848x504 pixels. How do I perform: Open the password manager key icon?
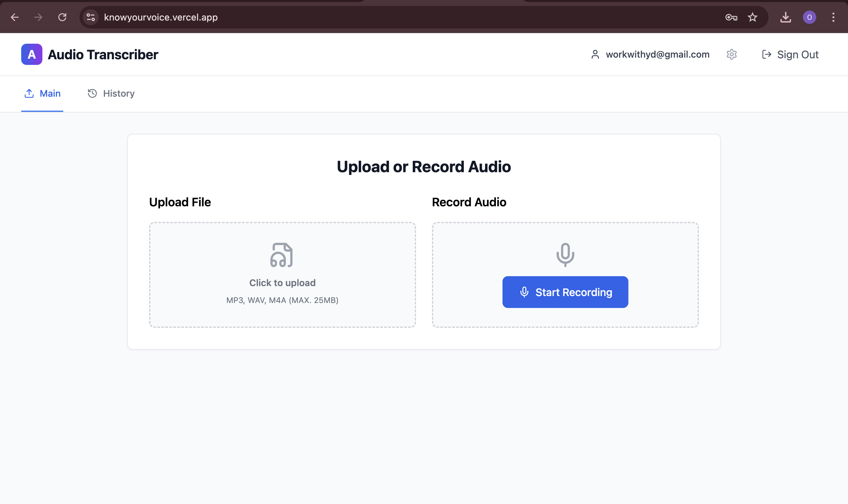[x=731, y=17]
